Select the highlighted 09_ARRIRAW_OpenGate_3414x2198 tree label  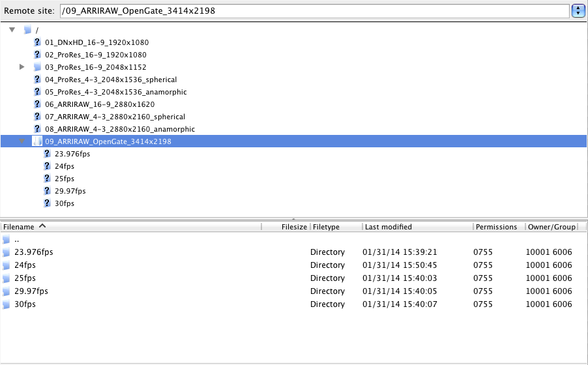pyautogui.click(x=108, y=141)
